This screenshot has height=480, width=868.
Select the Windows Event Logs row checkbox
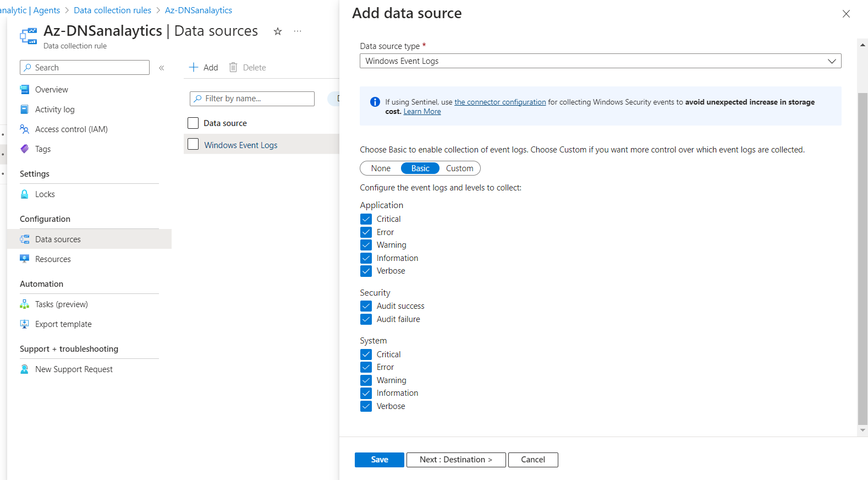pyautogui.click(x=193, y=144)
